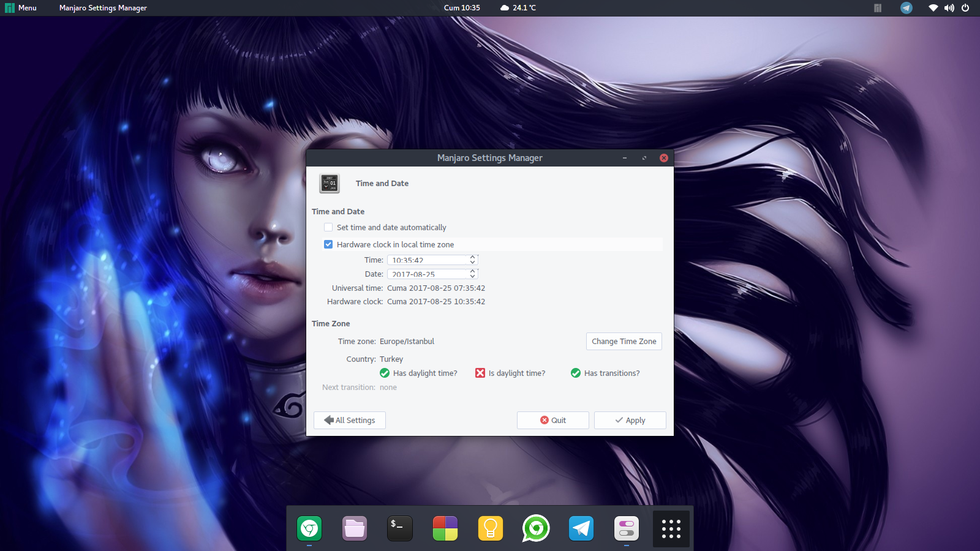Click the Next transition value none

tap(388, 388)
